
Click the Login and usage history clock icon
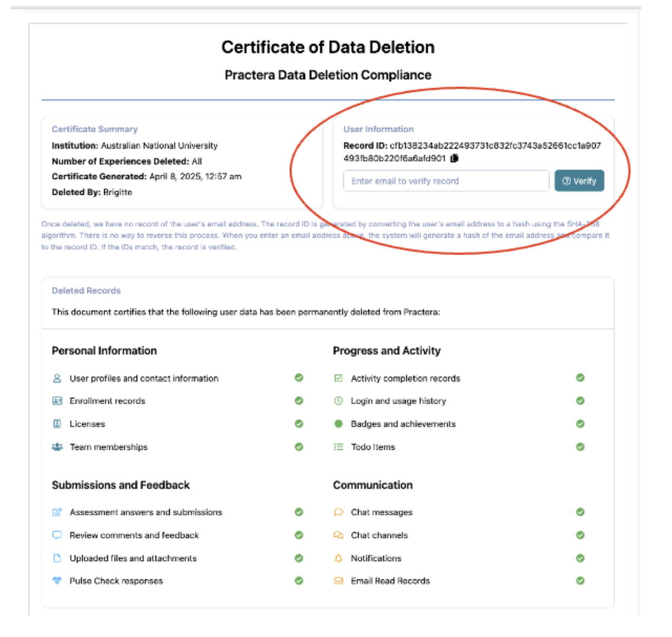pyautogui.click(x=338, y=401)
